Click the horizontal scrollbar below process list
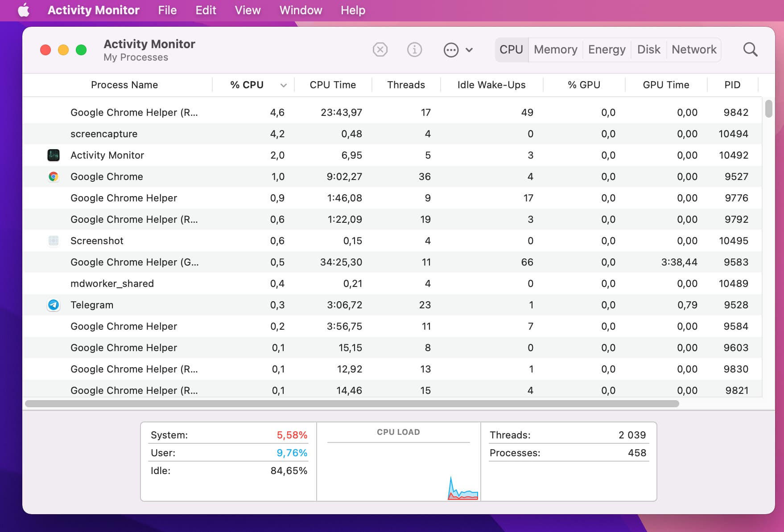 coord(352,404)
